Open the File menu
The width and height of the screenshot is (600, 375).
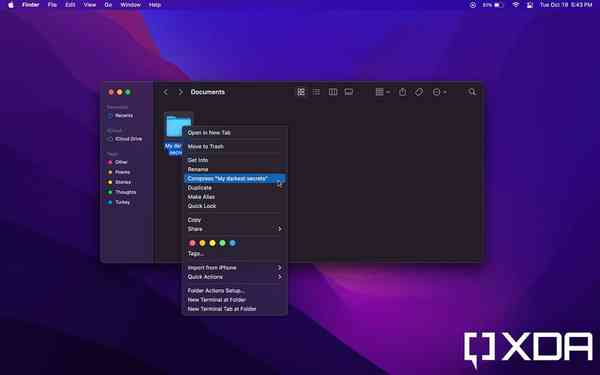(x=52, y=5)
